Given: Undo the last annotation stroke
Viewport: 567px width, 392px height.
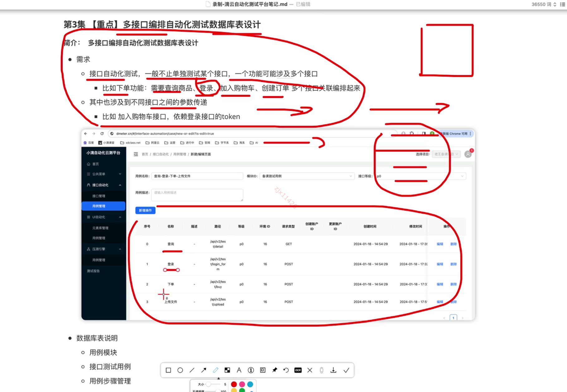Looking at the screenshot, I should 286,370.
